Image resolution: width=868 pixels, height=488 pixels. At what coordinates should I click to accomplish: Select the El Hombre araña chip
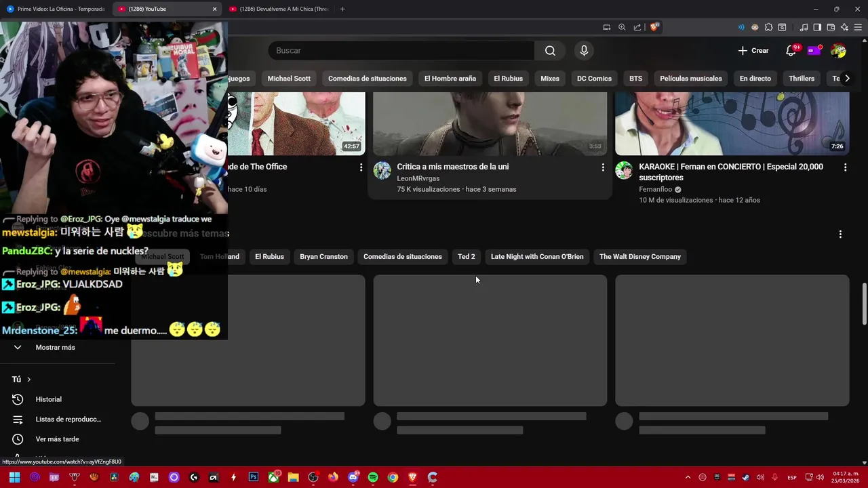450,79
